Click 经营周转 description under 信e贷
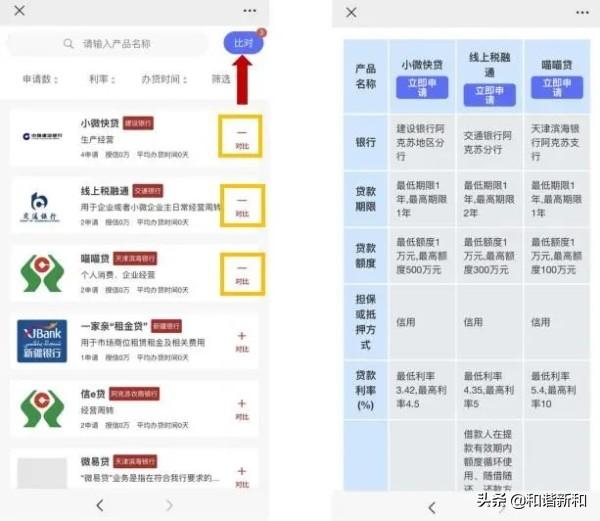 [x=97, y=410]
